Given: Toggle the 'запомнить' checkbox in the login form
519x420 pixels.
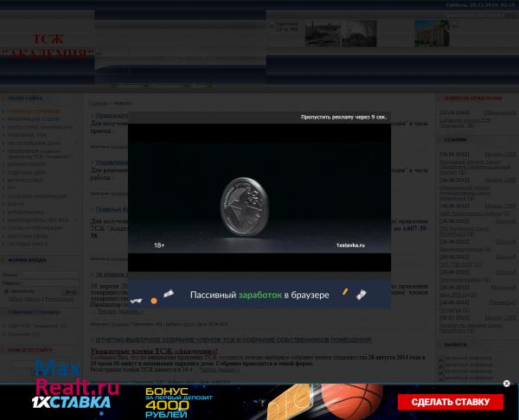Looking at the screenshot, I should pyautogui.click(x=6, y=291).
